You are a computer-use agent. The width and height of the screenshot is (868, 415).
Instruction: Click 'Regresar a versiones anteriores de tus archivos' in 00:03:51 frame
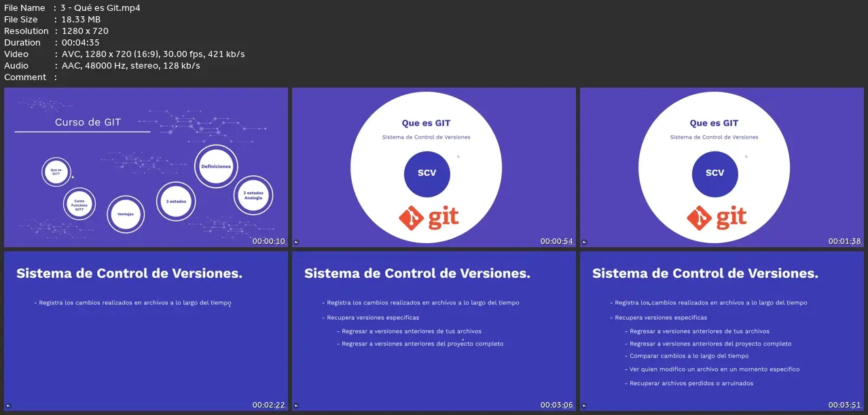(697, 331)
